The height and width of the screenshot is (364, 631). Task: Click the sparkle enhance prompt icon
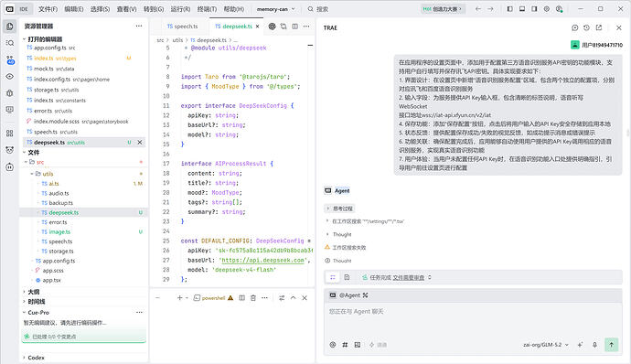(580, 345)
